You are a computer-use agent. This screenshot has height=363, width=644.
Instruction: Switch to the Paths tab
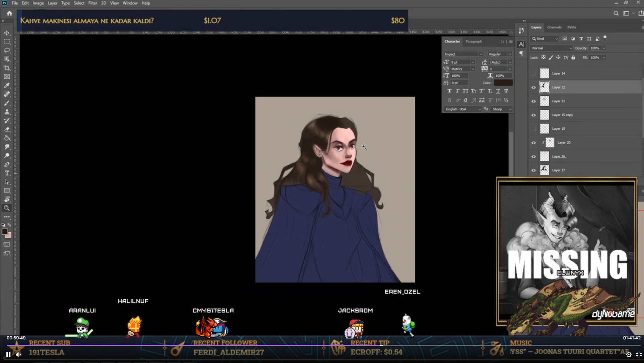point(572,27)
